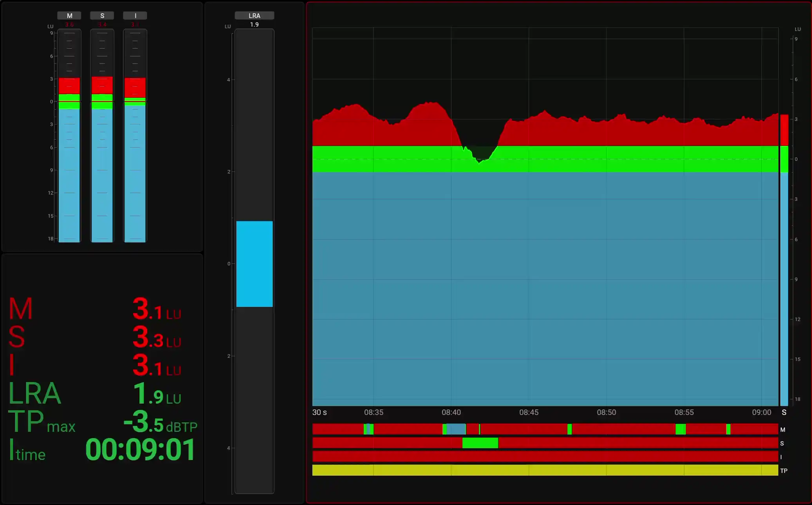This screenshot has width=812, height=505.
Task: Click the green LRA 1.9 LU readout
Action: point(157,393)
